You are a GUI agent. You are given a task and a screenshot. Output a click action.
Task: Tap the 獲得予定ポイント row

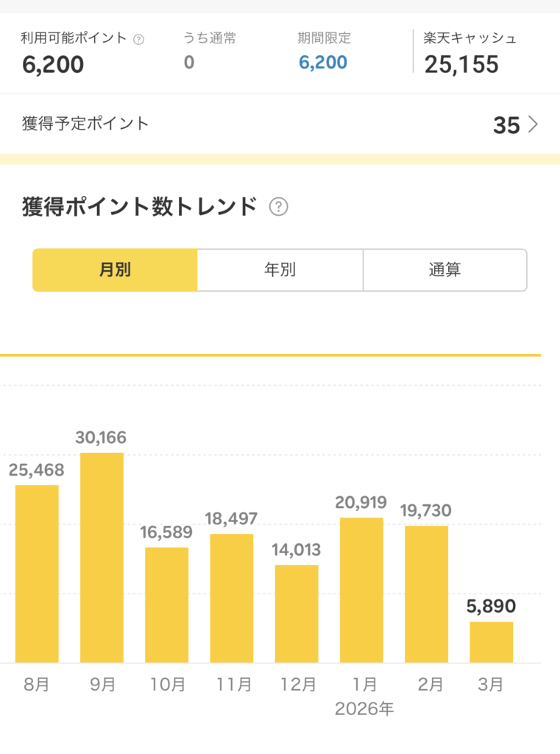click(x=280, y=124)
